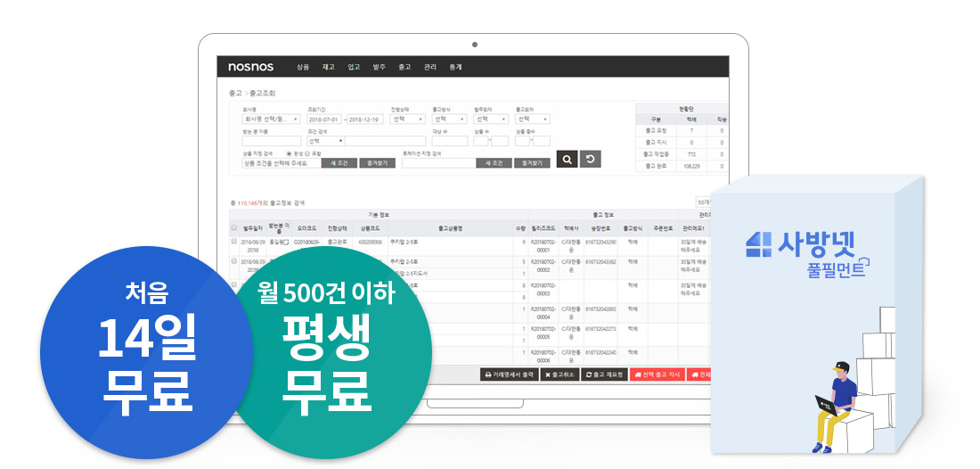Tick the select-all checkbox in table header
The image size is (980, 469).
point(234,227)
